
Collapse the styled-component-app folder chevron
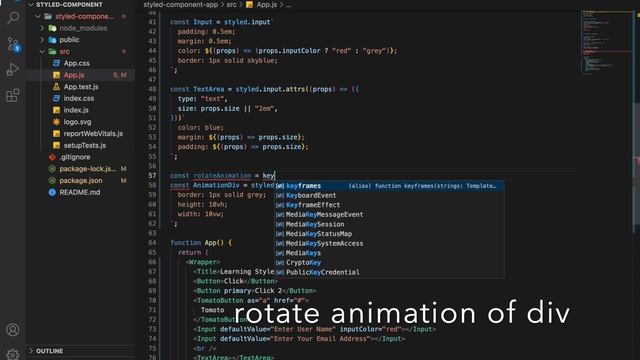coord(38,16)
